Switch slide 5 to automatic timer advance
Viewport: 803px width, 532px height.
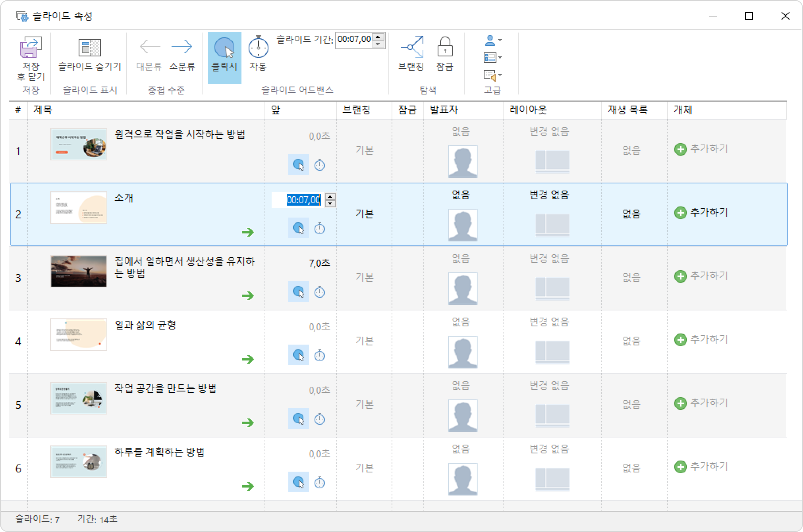(320, 419)
